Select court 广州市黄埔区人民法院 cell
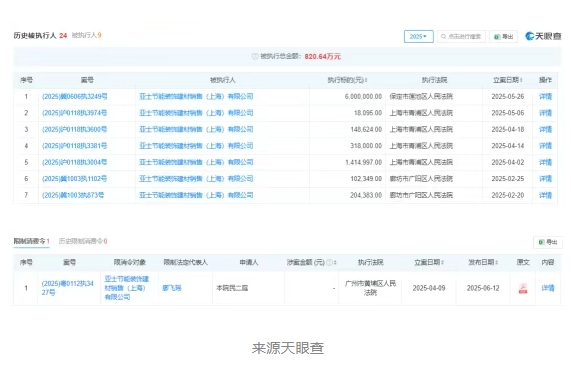Screen dimensions: 571x368 point(370,288)
